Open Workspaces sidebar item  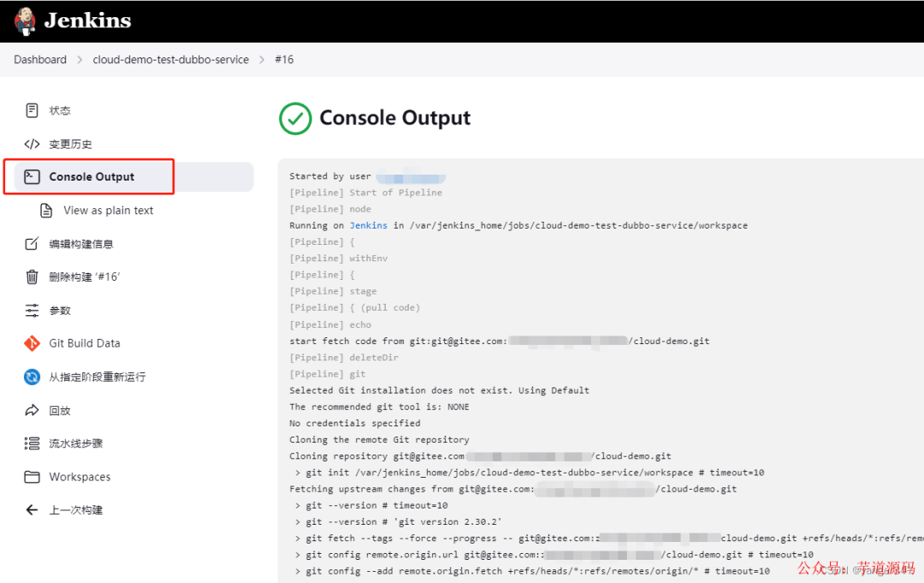pos(80,477)
